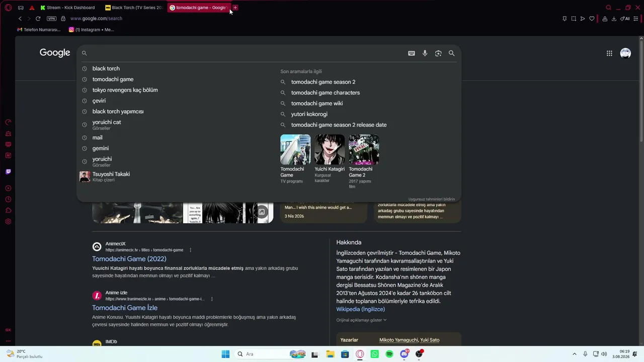Search 'yutori kokorogi' suggestion
The image size is (644, 362).
click(309, 114)
